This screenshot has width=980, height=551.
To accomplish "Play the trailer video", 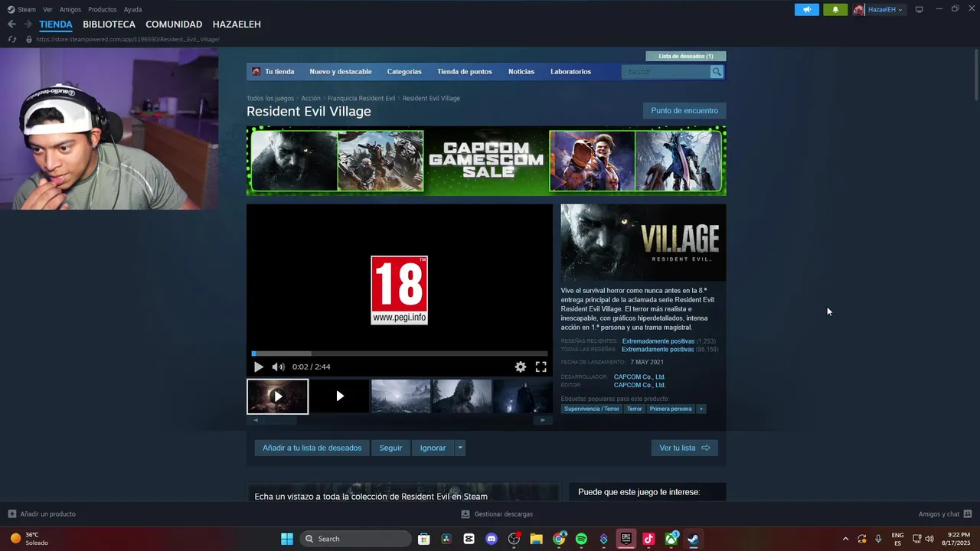I will (259, 367).
